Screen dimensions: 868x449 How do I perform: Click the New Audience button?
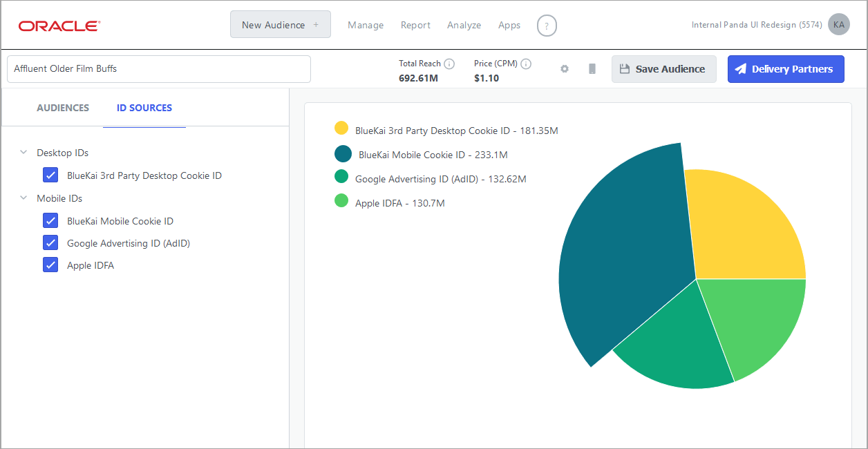281,25
